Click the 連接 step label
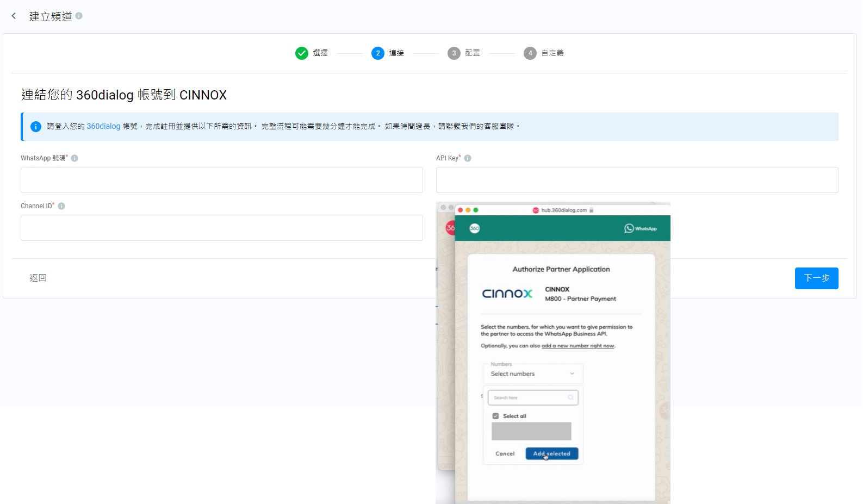863x504 pixels. [396, 53]
